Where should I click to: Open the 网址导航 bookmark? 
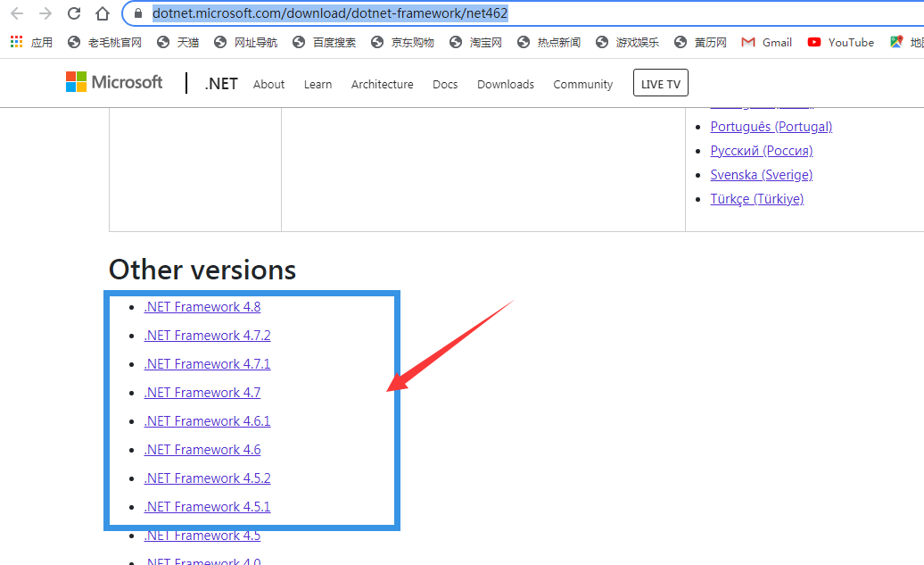pos(246,42)
